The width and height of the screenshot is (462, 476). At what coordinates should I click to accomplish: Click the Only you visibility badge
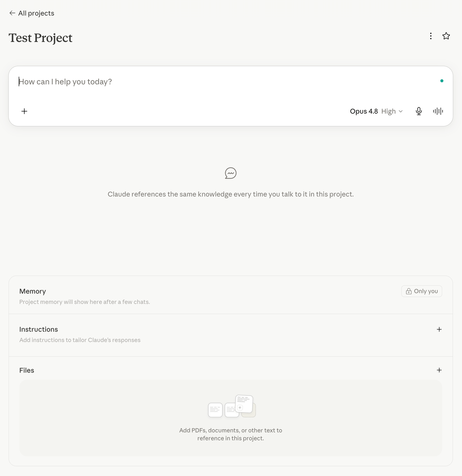[422, 291]
